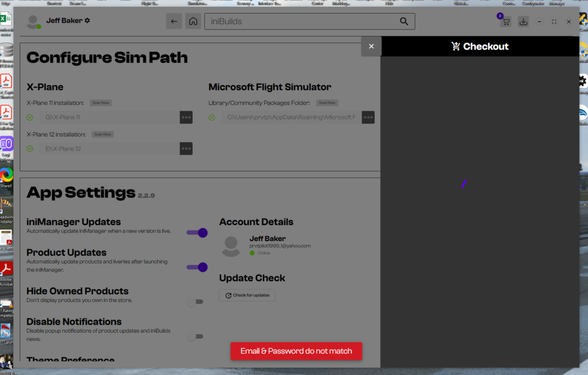Open the shopping cart icon

pos(505,22)
